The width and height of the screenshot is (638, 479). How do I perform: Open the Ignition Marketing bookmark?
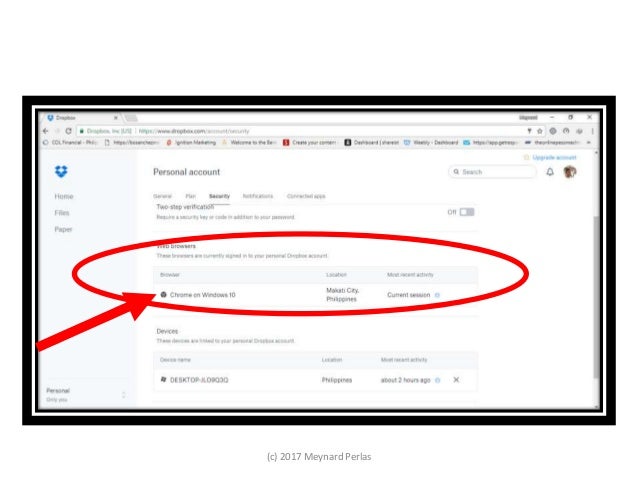click(x=191, y=142)
